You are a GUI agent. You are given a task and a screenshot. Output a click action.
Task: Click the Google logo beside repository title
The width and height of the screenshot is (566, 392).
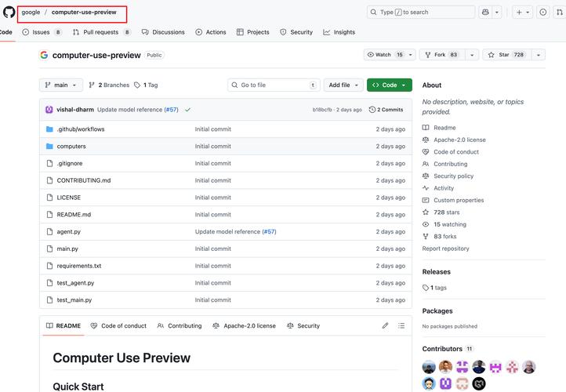point(44,55)
